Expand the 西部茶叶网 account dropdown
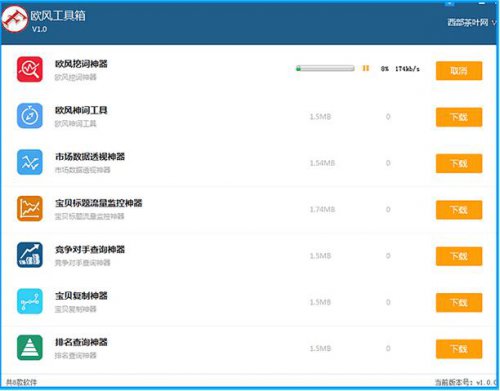Viewport: 500px width, 391px height. 472,22
